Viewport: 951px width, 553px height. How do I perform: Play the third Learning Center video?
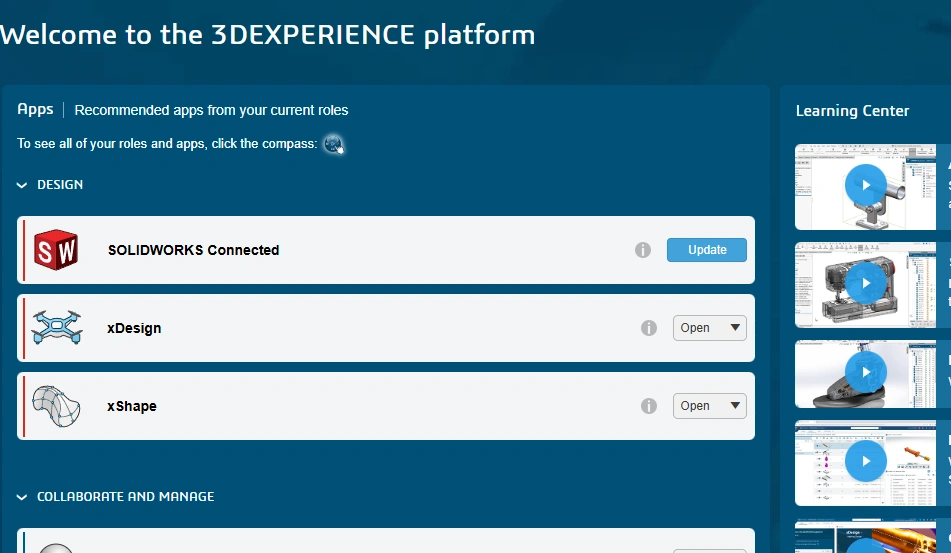pyautogui.click(x=865, y=373)
